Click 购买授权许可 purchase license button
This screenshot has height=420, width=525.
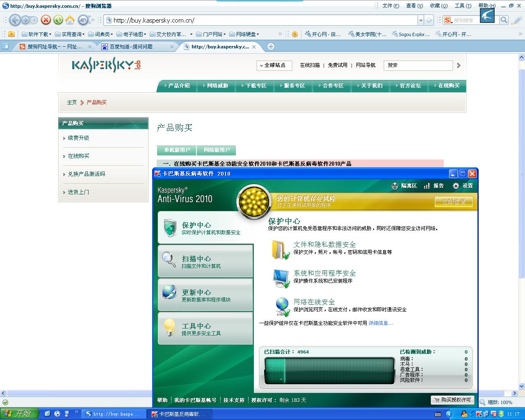click(453, 400)
